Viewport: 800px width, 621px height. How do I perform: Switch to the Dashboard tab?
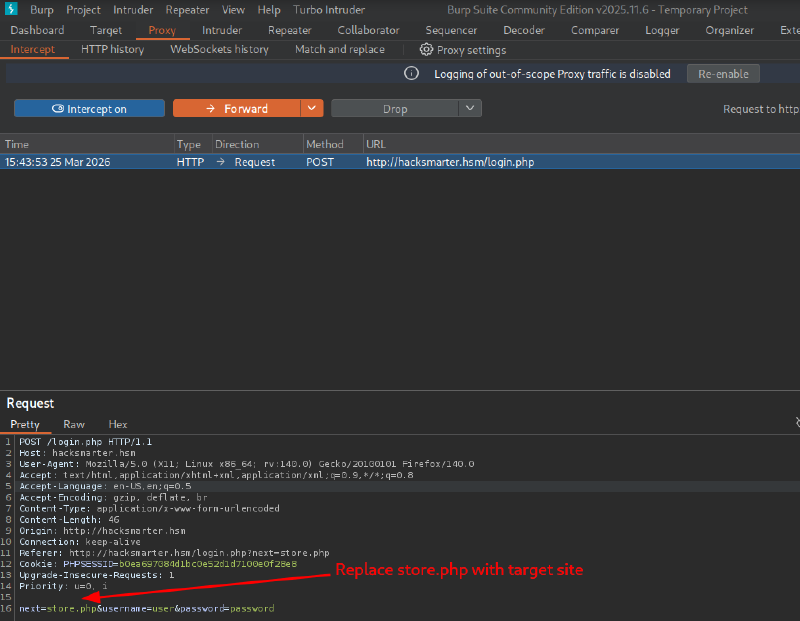pyautogui.click(x=37, y=30)
